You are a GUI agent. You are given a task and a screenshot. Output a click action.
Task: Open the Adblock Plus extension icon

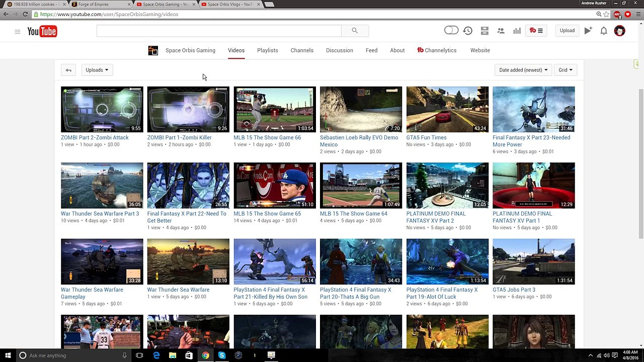617,15
